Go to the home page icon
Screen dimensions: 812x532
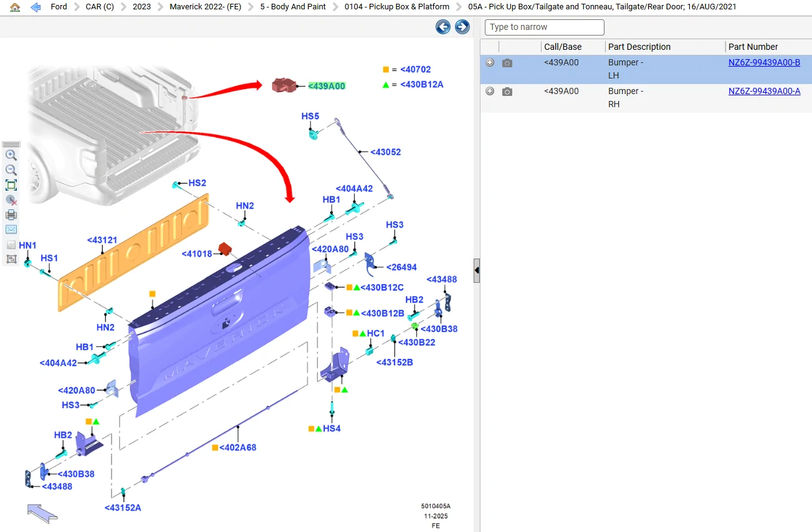15,7
